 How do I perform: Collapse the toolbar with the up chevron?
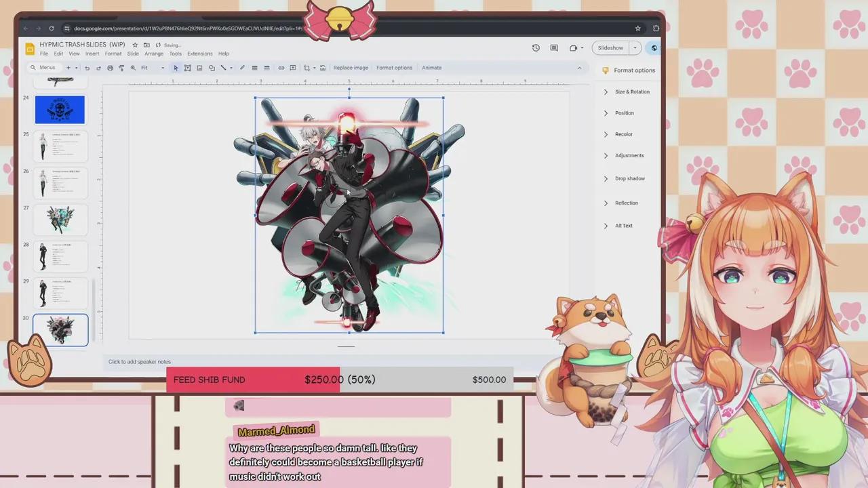click(579, 68)
